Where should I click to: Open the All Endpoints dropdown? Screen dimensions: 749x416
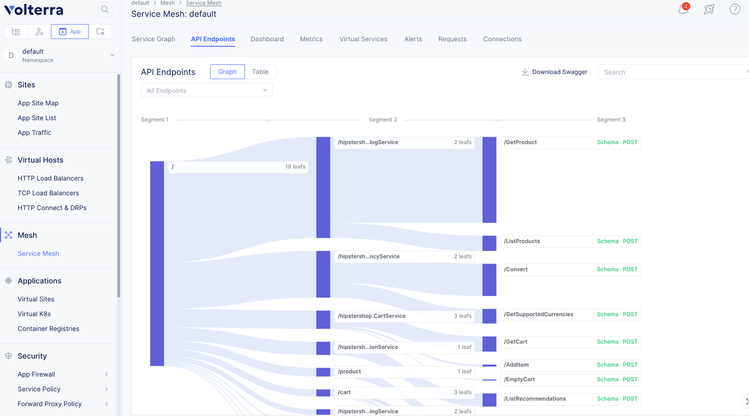click(x=207, y=90)
